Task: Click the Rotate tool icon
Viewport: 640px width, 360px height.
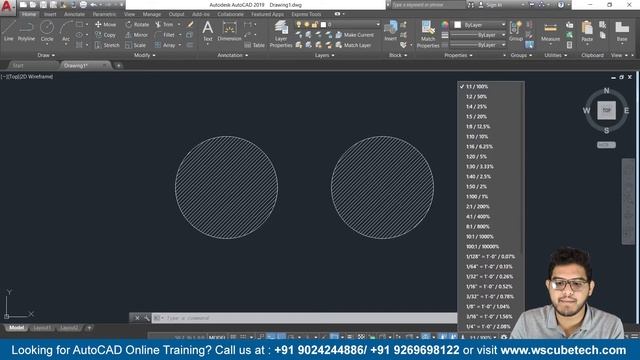Action: coord(129,24)
